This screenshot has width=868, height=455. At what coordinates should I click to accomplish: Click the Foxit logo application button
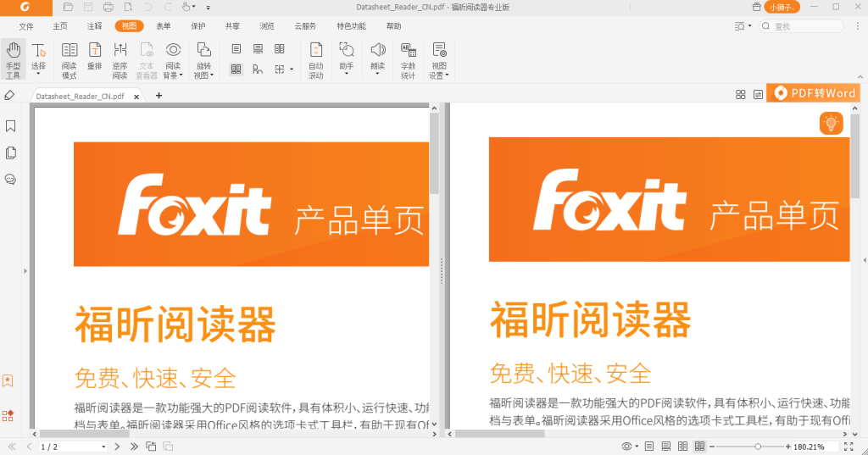25,7
